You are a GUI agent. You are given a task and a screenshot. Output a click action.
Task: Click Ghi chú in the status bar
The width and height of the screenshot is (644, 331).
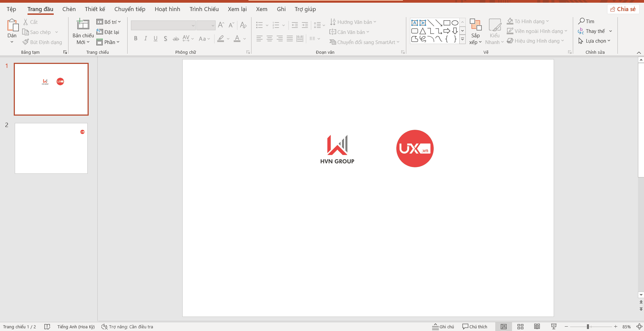[443, 326]
